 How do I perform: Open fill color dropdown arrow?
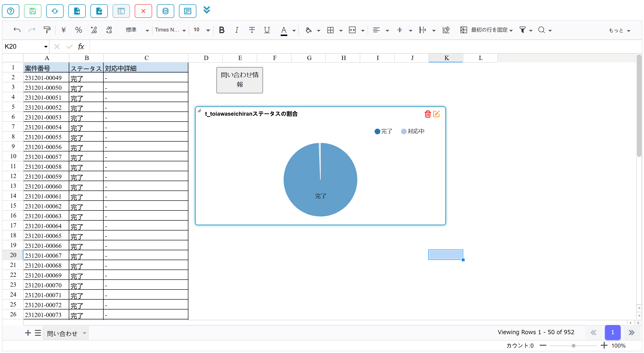click(x=319, y=31)
